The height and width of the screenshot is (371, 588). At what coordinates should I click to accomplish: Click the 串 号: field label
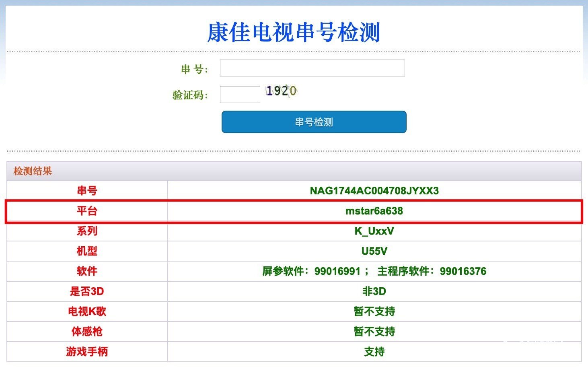click(195, 69)
